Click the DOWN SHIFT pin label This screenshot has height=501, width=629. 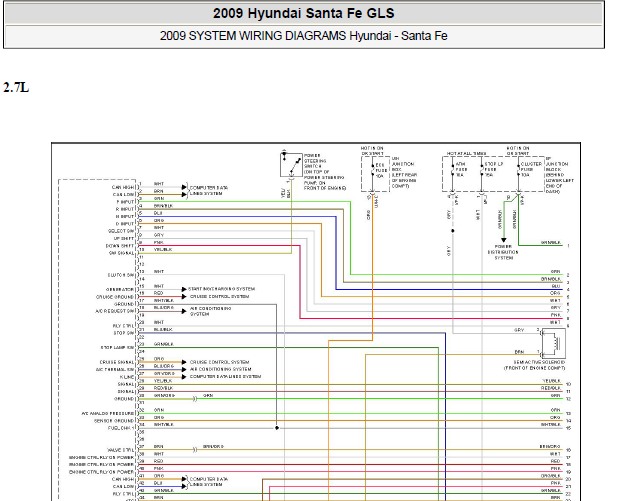(x=122, y=244)
